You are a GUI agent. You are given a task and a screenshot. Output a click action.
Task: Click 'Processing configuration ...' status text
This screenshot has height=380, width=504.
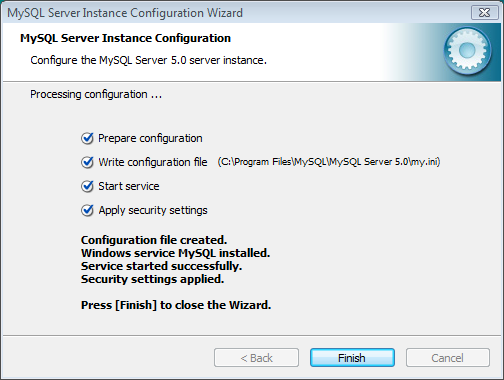point(96,94)
